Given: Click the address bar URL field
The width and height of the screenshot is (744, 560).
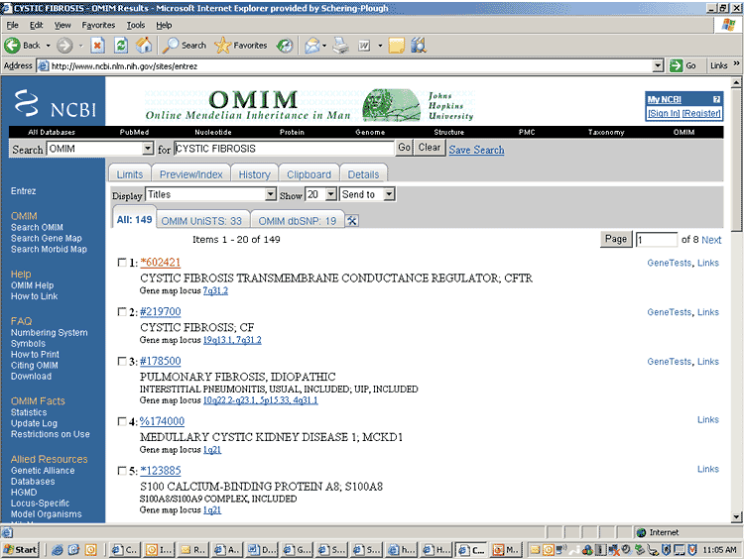Looking at the screenshot, I should tap(350, 65).
